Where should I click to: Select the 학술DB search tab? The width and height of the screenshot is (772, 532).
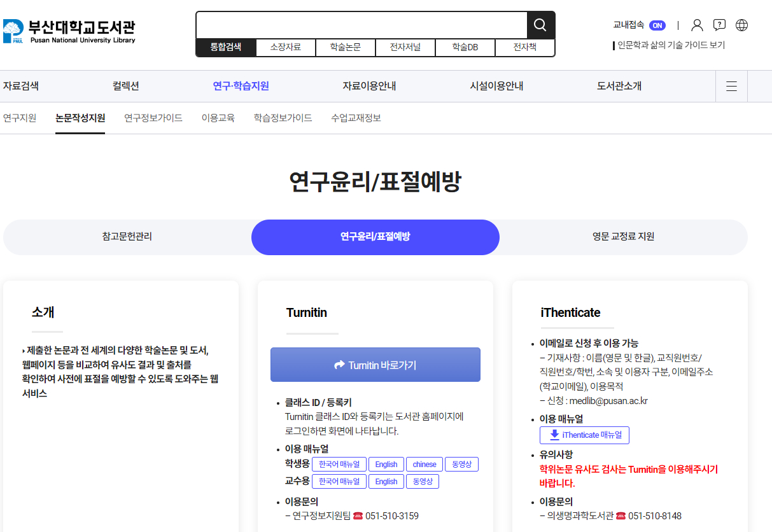click(x=465, y=47)
